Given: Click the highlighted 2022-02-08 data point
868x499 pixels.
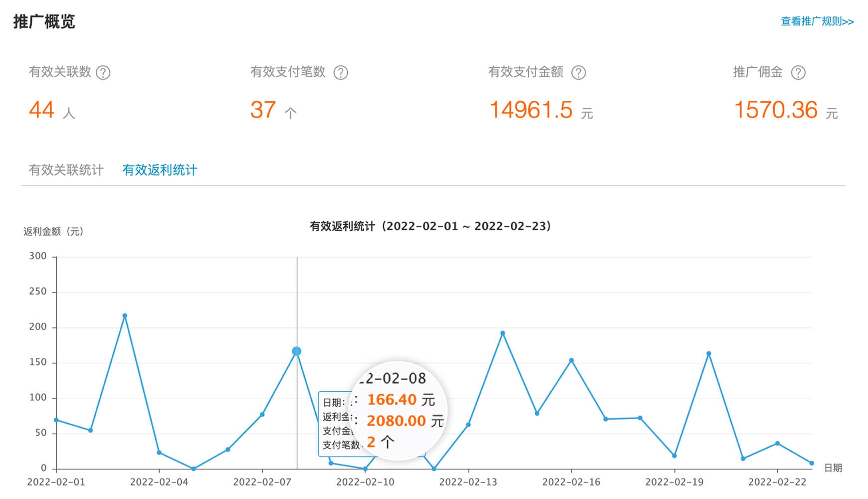Looking at the screenshot, I should click(296, 352).
